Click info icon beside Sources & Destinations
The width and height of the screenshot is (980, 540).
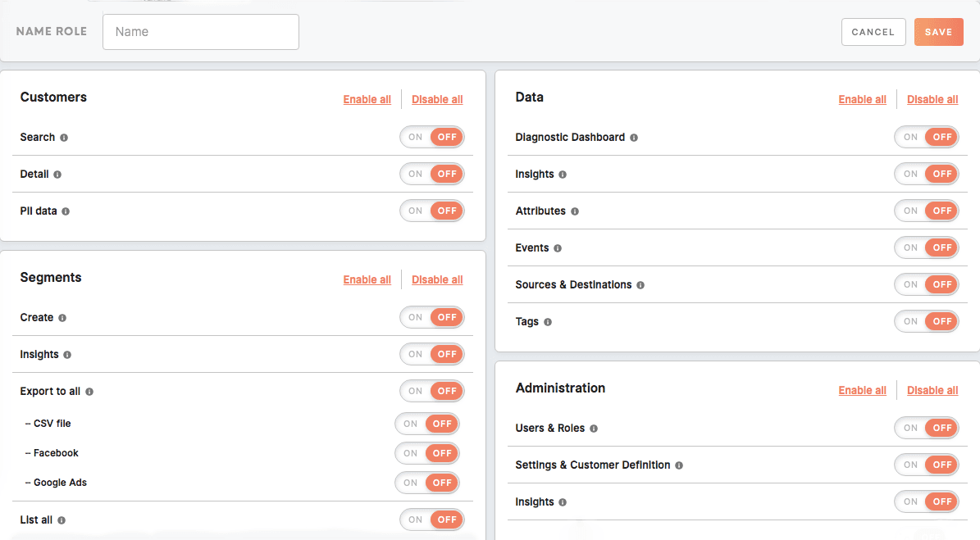pyautogui.click(x=640, y=285)
